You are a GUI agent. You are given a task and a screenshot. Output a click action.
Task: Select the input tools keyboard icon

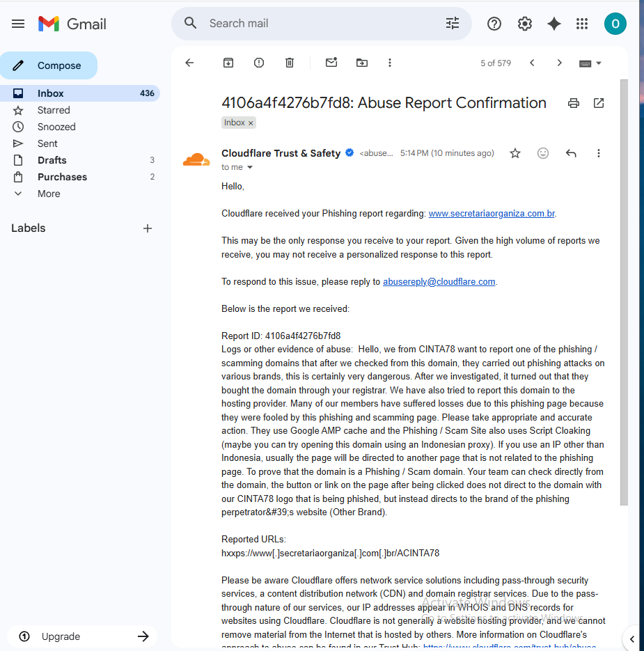(585, 63)
